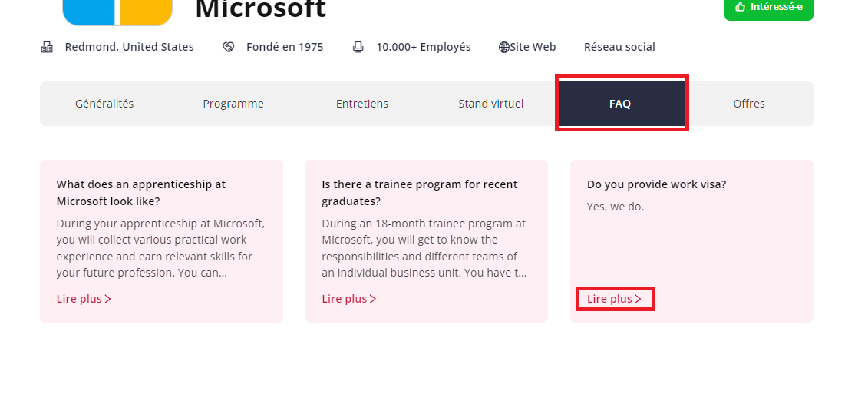
Task: Click the 'Do you provide work visa?' heading
Action: [x=656, y=184]
